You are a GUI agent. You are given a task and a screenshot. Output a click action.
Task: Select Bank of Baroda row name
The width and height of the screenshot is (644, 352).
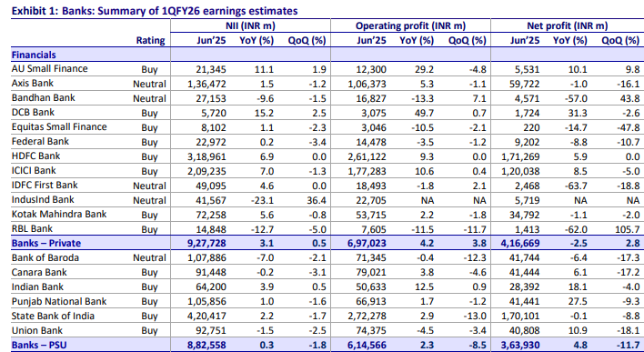[x=45, y=258]
